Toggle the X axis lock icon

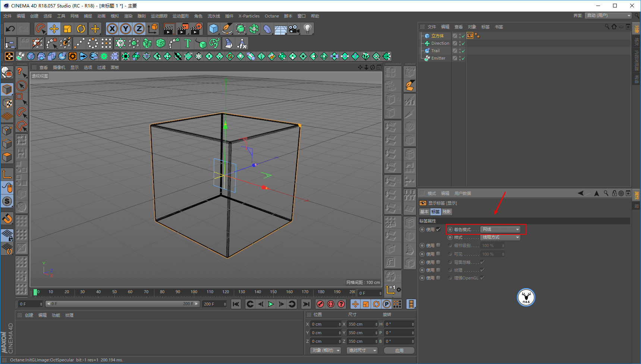point(112,29)
